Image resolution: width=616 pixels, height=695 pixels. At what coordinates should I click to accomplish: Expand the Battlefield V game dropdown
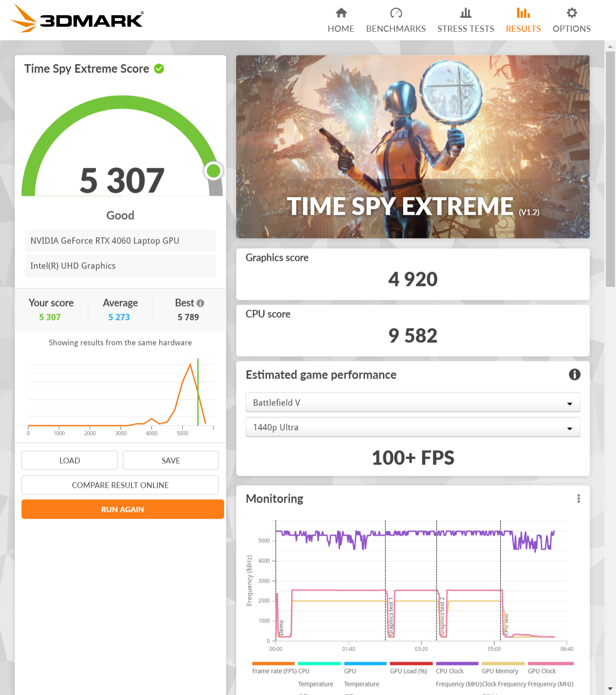413,402
